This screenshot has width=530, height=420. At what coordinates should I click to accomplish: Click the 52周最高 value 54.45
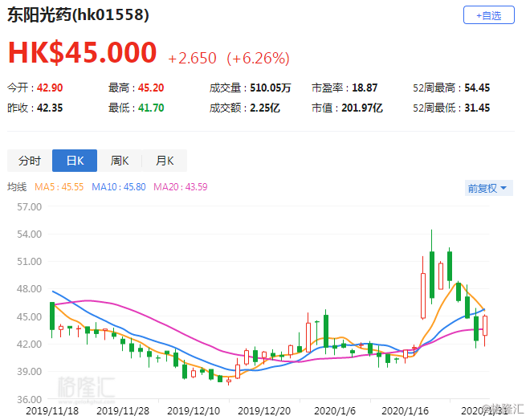click(x=477, y=88)
